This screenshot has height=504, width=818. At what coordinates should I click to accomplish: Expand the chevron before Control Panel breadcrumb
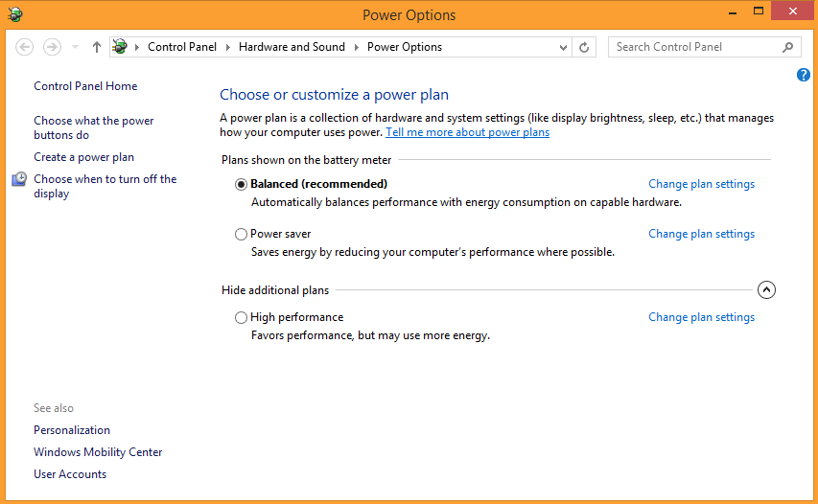pos(137,47)
